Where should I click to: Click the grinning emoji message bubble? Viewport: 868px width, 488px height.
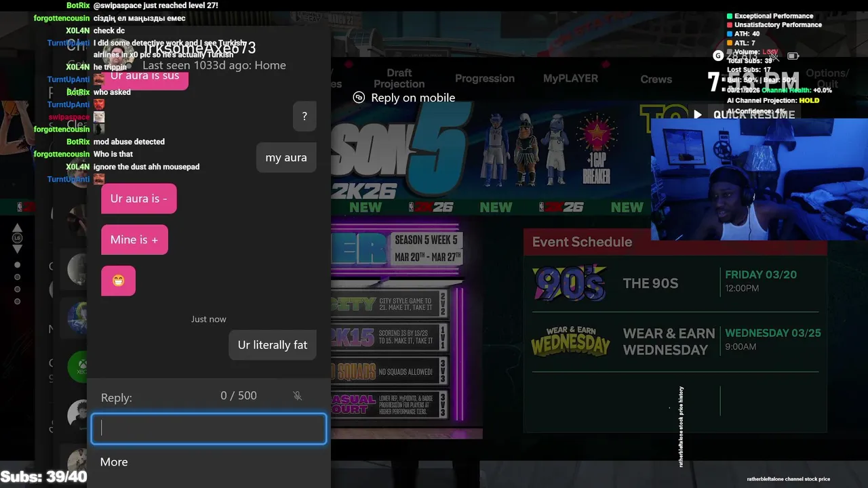pyautogui.click(x=119, y=281)
